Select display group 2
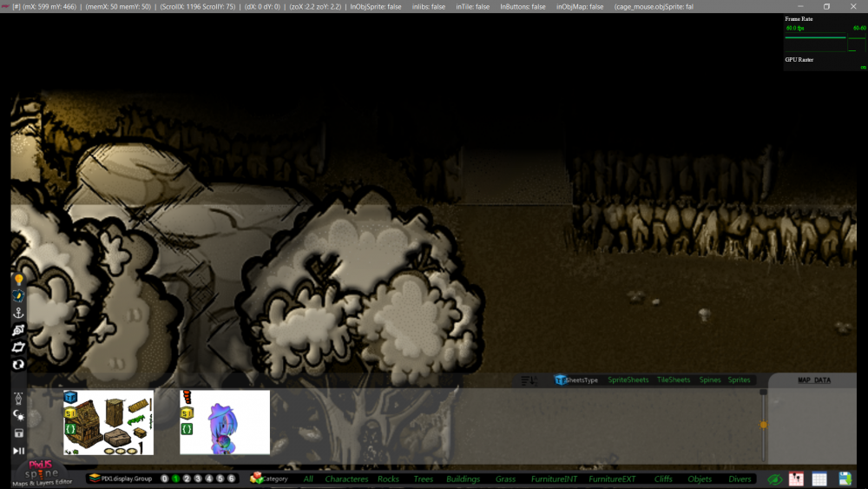The width and height of the screenshot is (868, 489). point(187,479)
